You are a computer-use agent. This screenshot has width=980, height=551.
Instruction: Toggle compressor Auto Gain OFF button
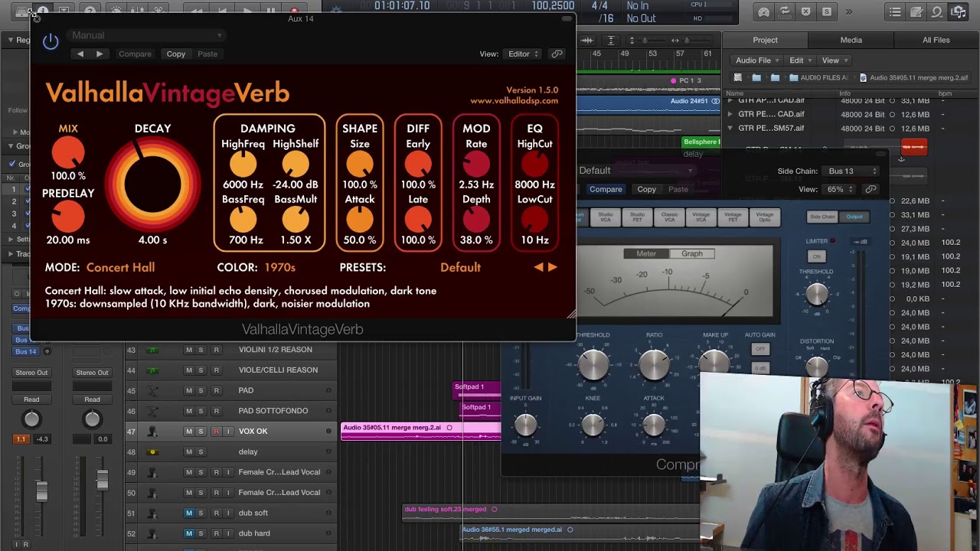tap(759, 349)
